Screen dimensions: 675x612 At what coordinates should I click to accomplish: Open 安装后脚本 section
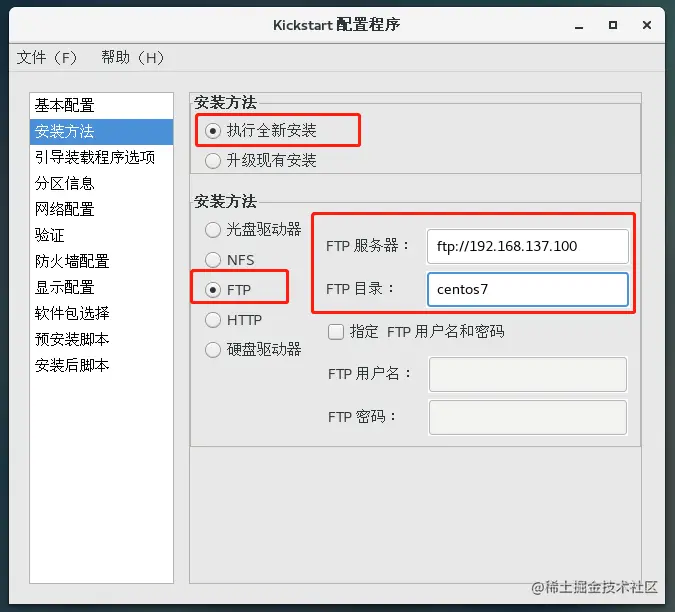(x=102, y=365)
